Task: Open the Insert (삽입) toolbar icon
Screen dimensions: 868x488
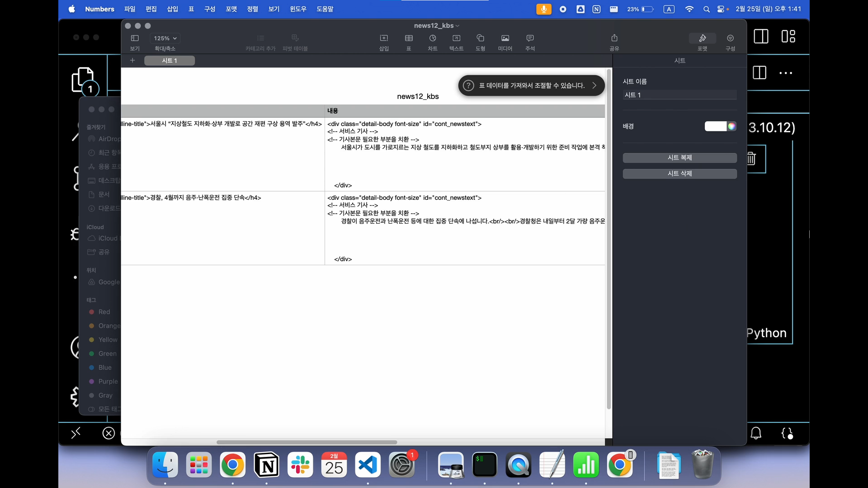Action: [384, 38]
